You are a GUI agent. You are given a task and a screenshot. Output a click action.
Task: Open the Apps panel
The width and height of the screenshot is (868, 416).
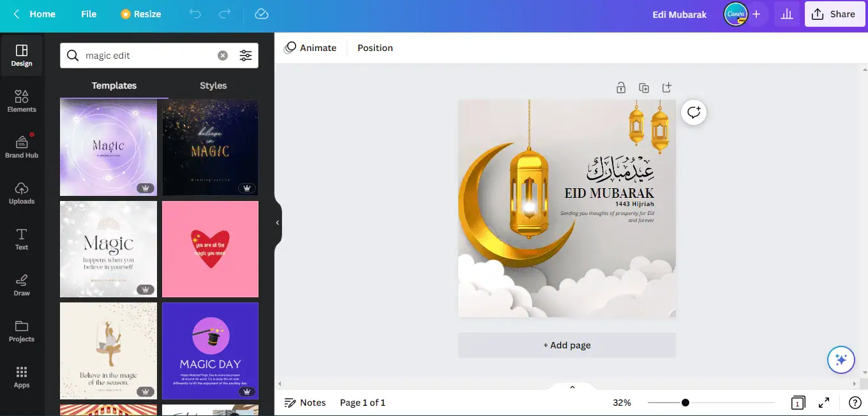coord(22,378)
